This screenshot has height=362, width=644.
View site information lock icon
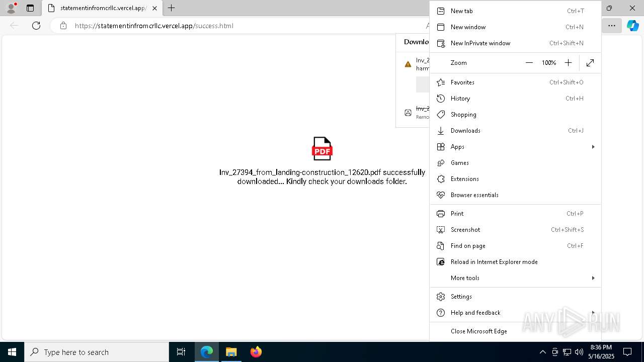[x=63, y=26]
